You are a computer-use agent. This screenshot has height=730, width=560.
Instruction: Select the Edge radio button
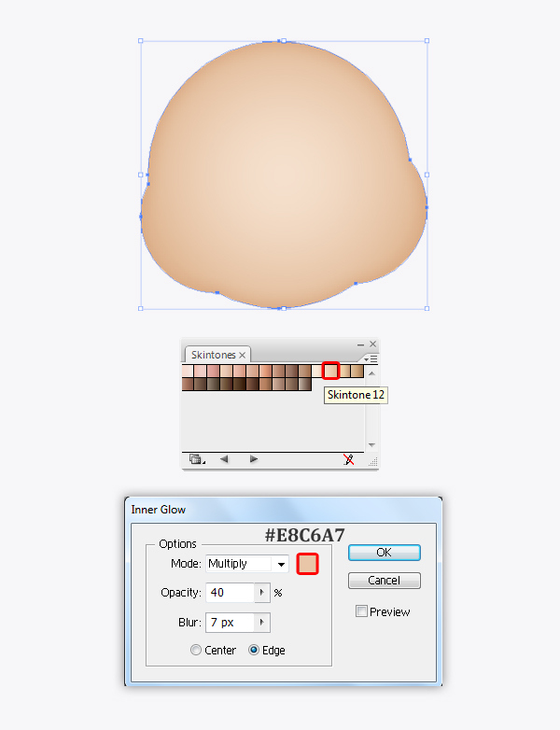(254, 650)
